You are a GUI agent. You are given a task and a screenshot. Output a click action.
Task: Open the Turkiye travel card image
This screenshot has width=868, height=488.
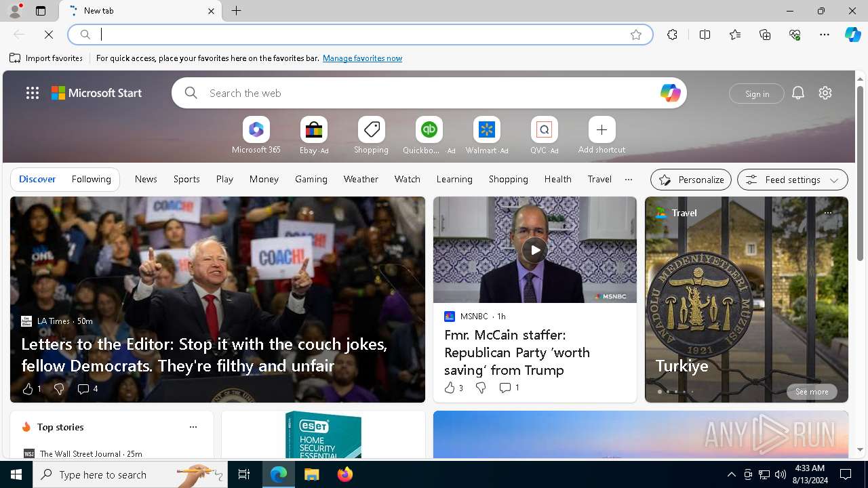746,299
